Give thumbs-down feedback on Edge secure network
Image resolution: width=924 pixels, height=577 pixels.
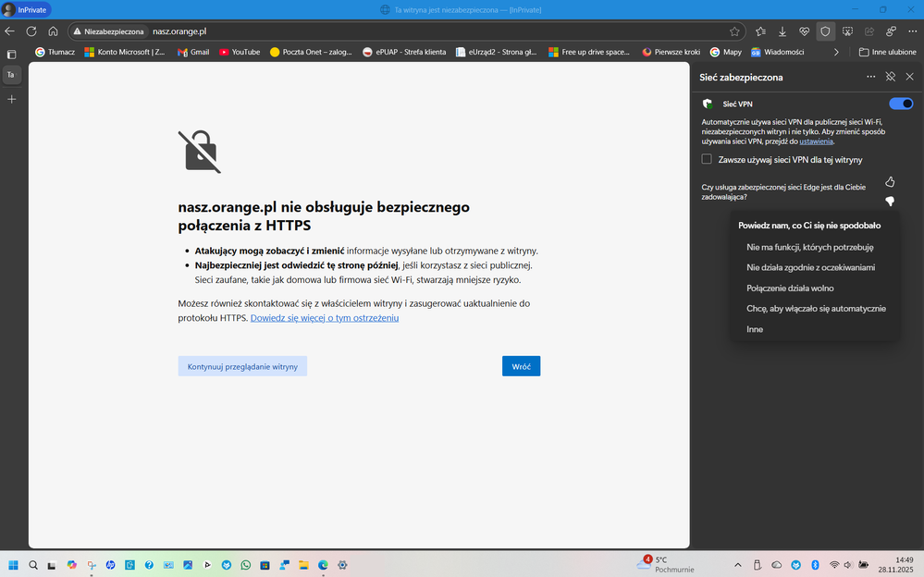click(889, 202)
